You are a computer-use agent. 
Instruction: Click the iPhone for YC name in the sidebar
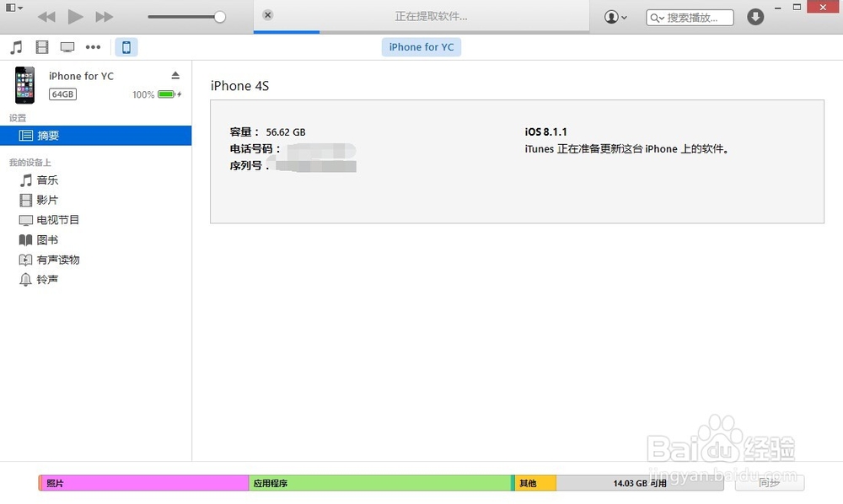(x=81, y=76)
